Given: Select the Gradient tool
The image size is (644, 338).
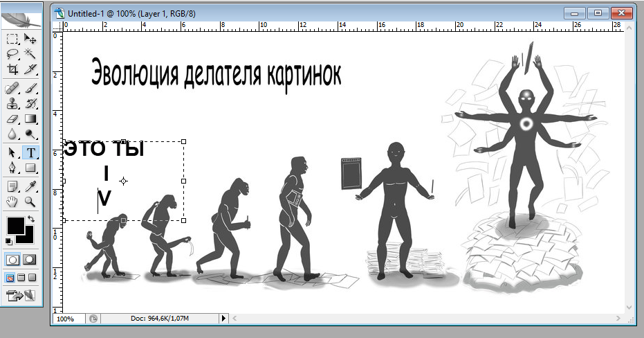Looking at the screenshot, I should coord(30,119).
